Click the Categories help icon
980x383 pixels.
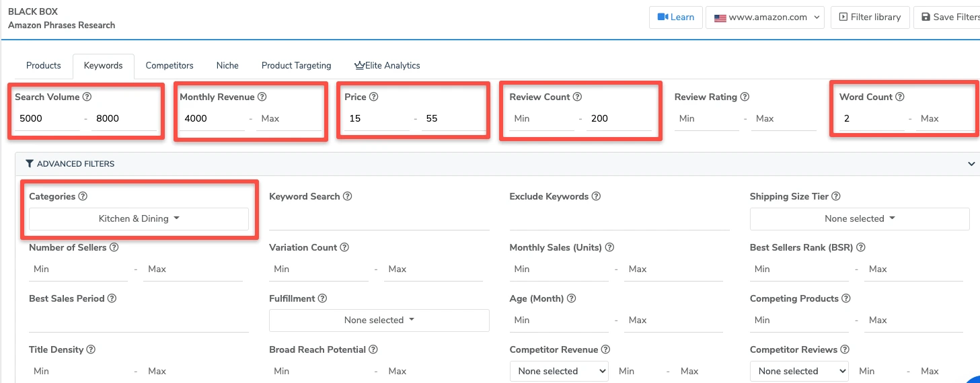83,196
